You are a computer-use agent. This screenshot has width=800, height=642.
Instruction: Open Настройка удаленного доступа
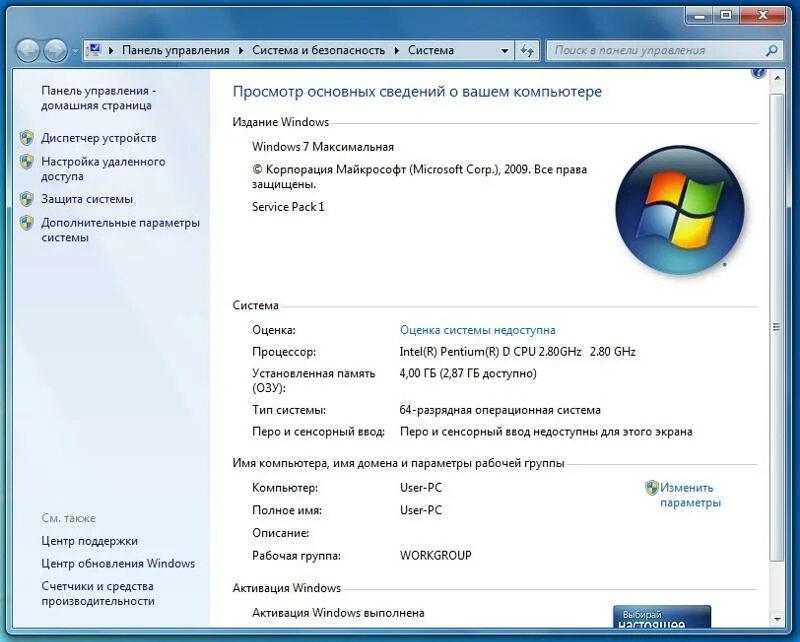[x=103, y=169]
